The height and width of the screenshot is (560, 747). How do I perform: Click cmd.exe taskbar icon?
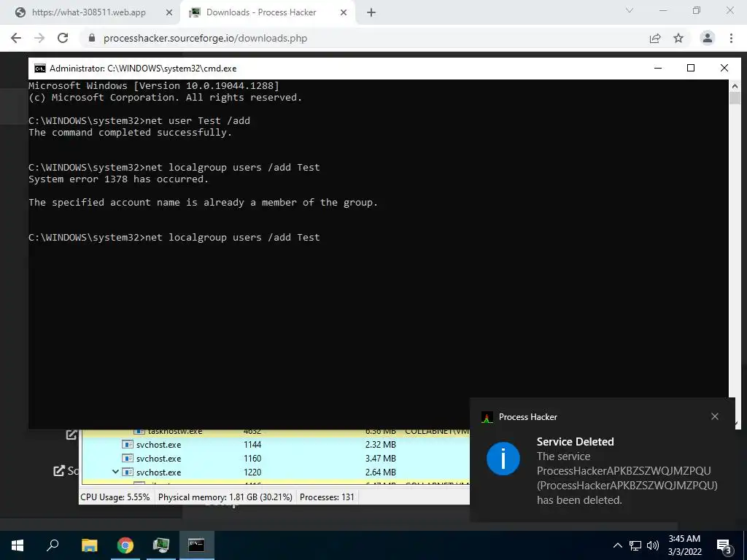(x=196, y=545)
